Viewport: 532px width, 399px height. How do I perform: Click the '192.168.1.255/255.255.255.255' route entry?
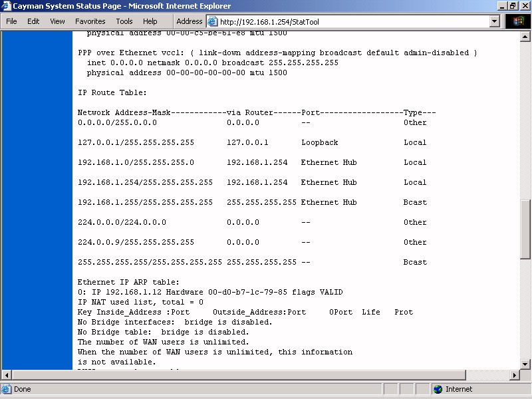[x=145, y=203]
